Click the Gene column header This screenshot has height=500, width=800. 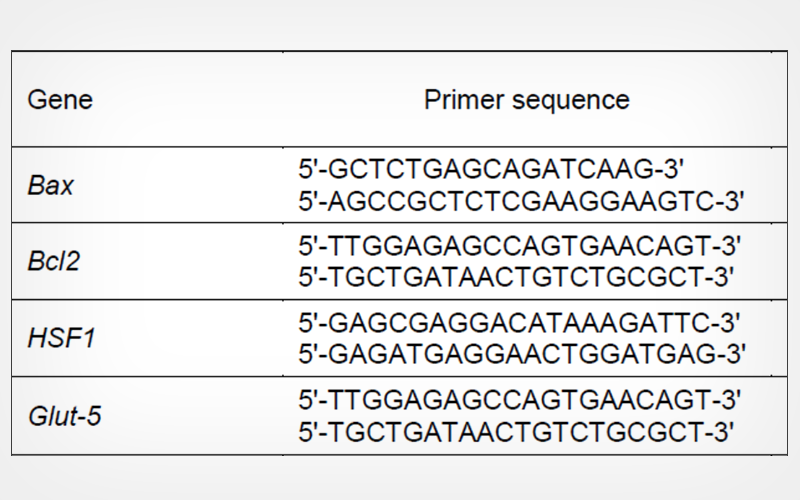tap(60, 101)
